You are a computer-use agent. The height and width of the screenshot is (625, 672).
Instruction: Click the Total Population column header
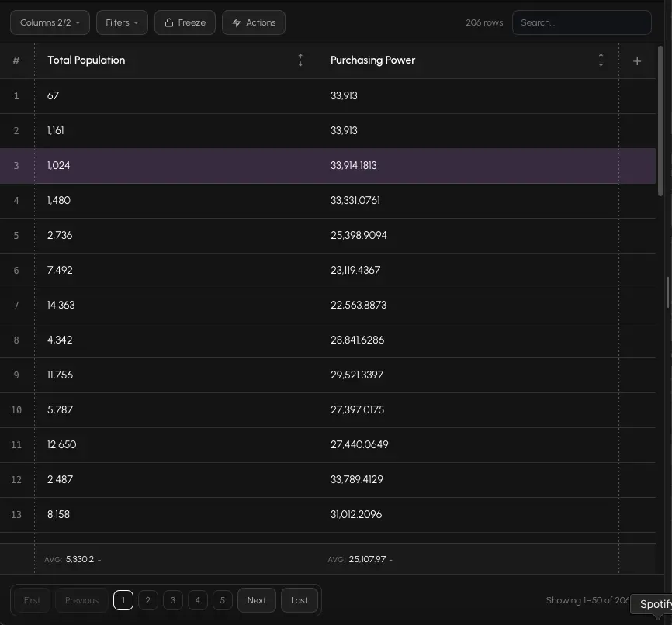pyautogui.click(x=86, y=60)
